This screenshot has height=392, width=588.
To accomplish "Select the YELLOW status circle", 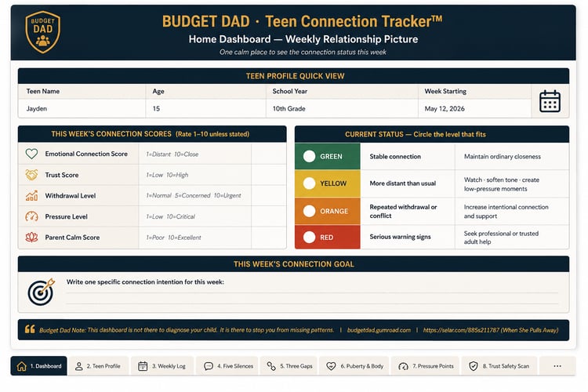I will click(x=310, y=183).
